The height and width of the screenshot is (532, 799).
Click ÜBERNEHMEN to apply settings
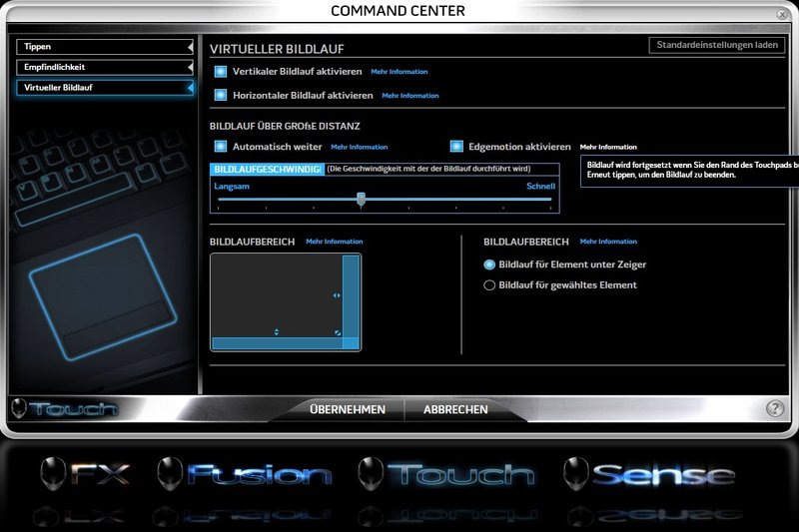[x=348, y=409]
